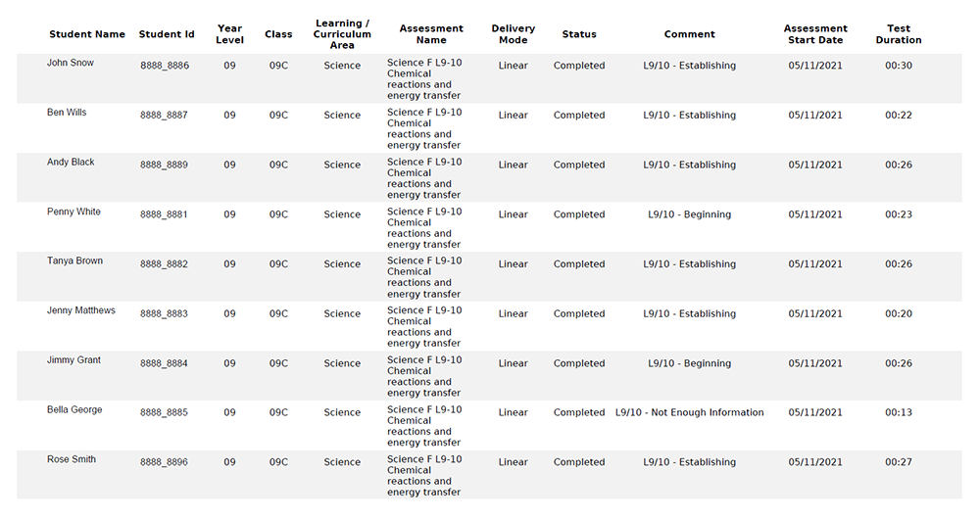This screenshot has height=519, width=980.
Task: Click the Student Name column header
Action: click(x=87, y=34)
